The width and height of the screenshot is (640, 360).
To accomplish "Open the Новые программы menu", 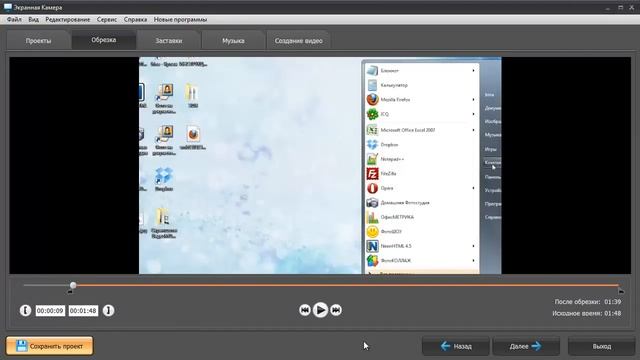I will [x=180, y=19].
